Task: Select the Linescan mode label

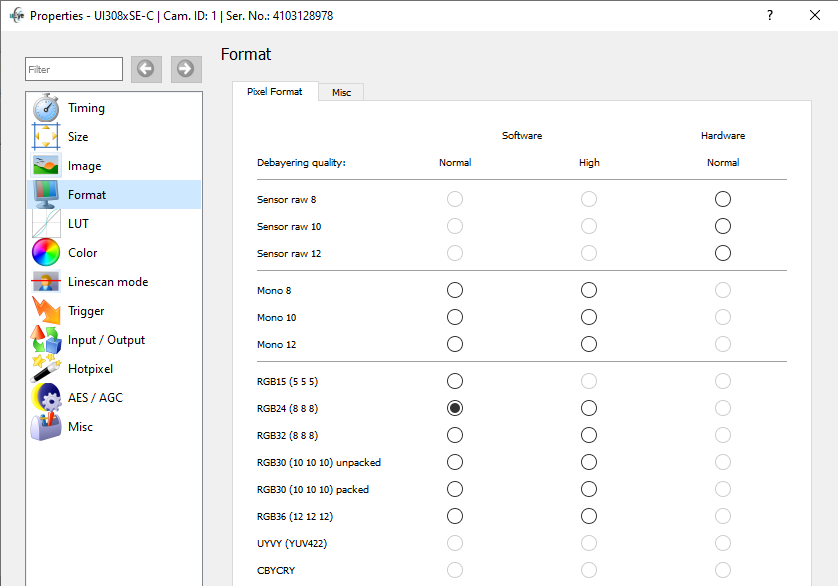Action: click(108, 282)
